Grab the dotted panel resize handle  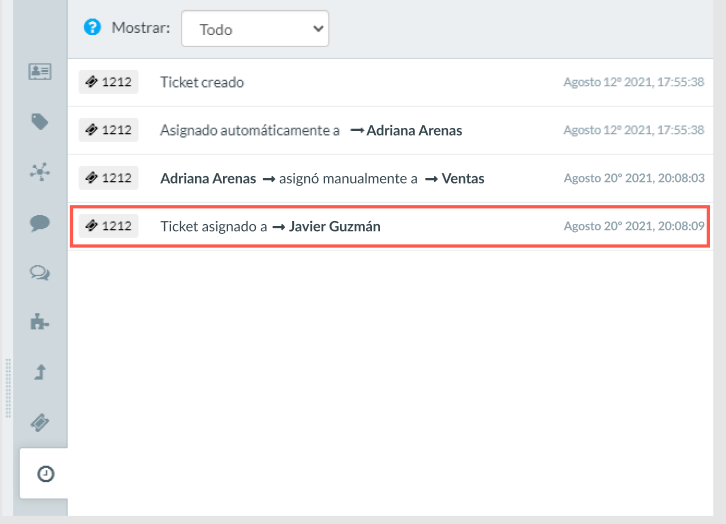[x=8, y=388]
